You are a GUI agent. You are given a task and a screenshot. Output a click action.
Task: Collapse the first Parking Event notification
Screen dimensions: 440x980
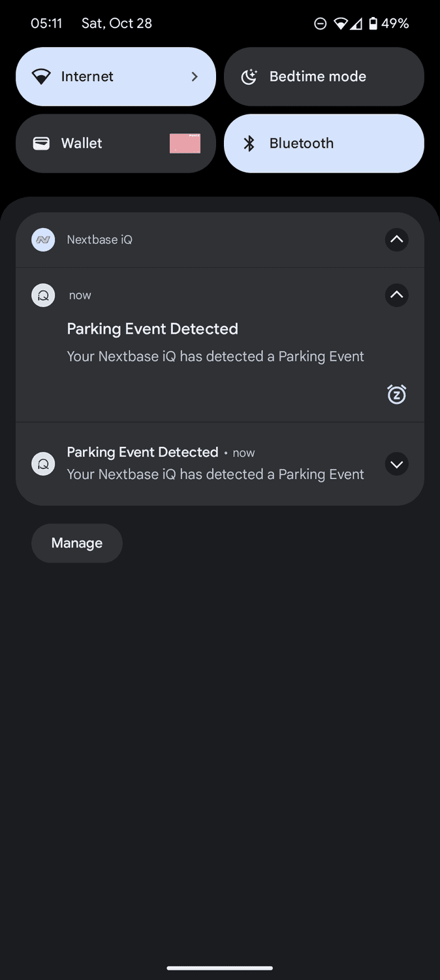(396, 295)
